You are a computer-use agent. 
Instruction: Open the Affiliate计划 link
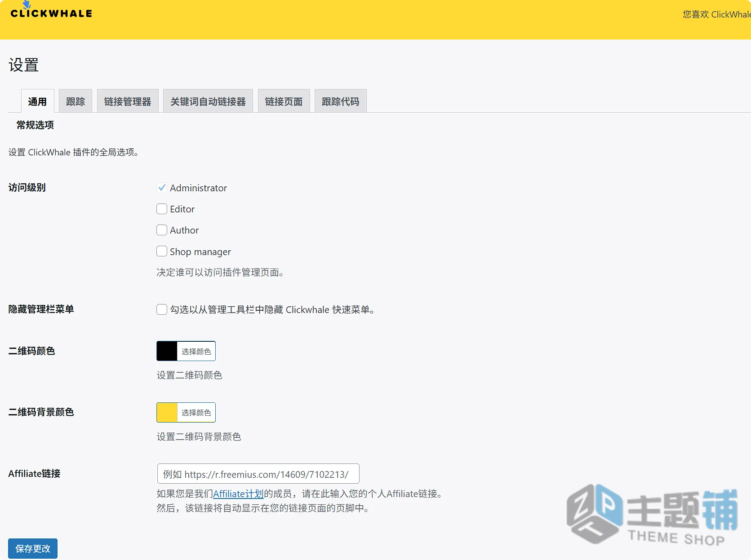pyautogui.click(x=238, y=494)
